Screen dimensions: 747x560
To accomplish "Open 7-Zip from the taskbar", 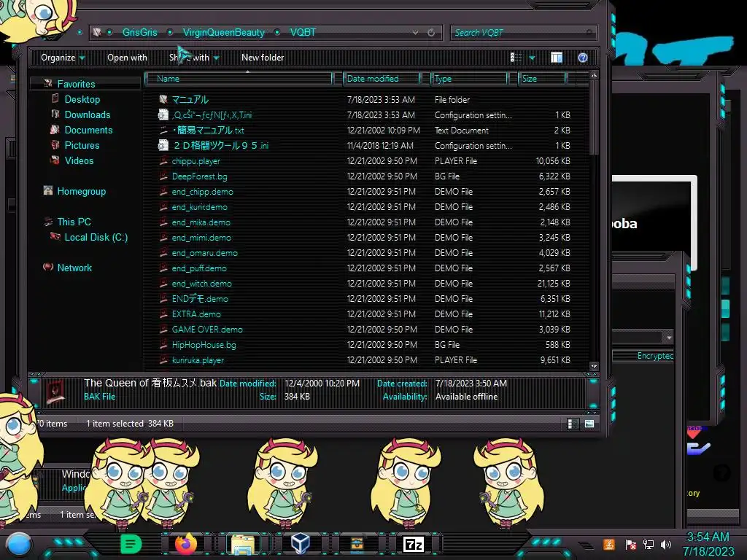I will [x=414, y=544].
